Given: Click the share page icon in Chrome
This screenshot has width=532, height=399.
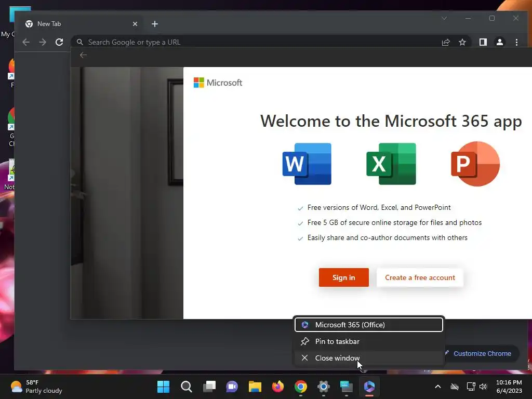Looking at the screenshot, I should click(445, 42).
